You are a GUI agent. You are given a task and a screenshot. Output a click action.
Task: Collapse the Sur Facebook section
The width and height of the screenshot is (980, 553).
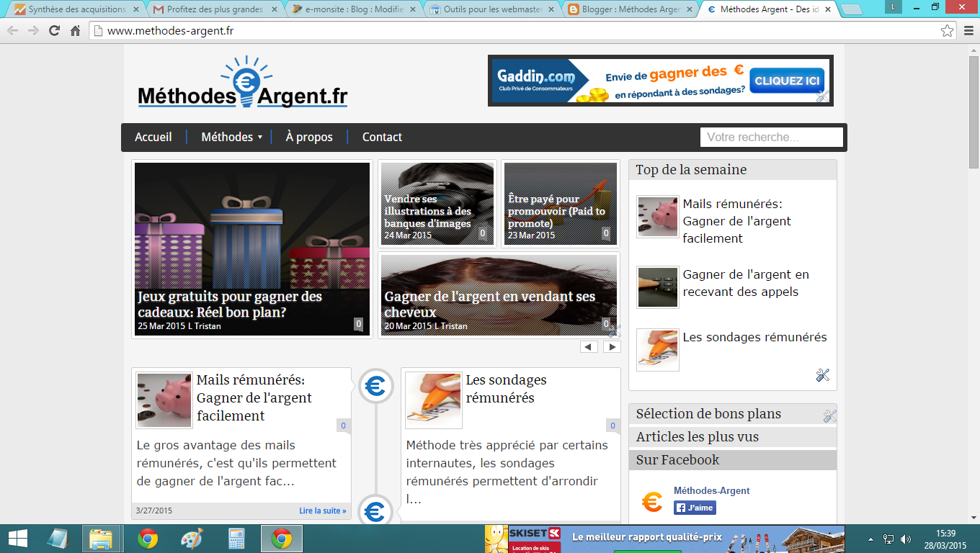click(733, 460)
